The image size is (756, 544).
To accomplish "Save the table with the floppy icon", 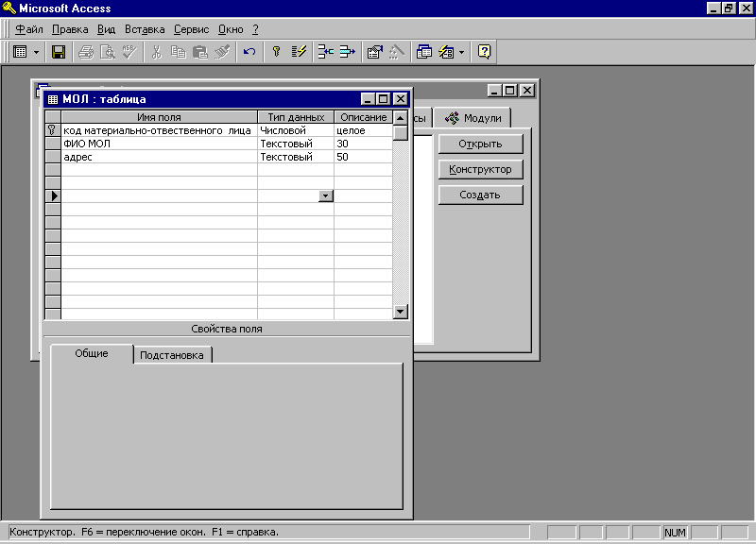I will [x=59, y=52].
